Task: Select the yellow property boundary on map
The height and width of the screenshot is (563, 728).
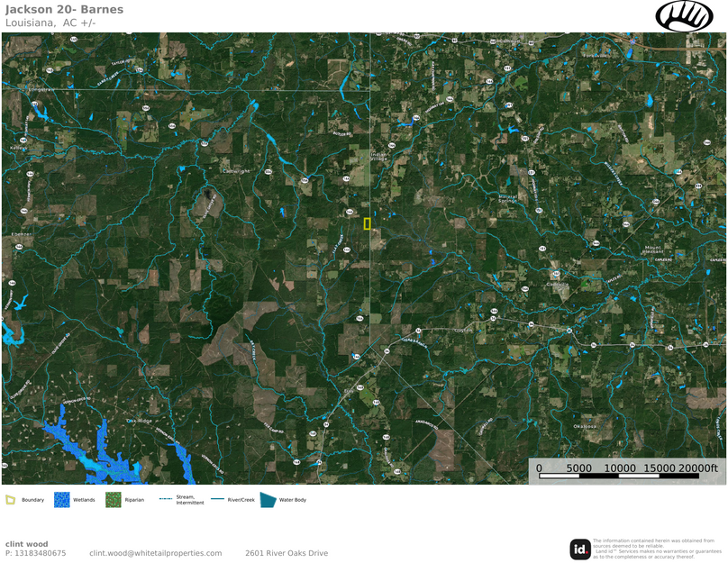Action: pos(367,223)
